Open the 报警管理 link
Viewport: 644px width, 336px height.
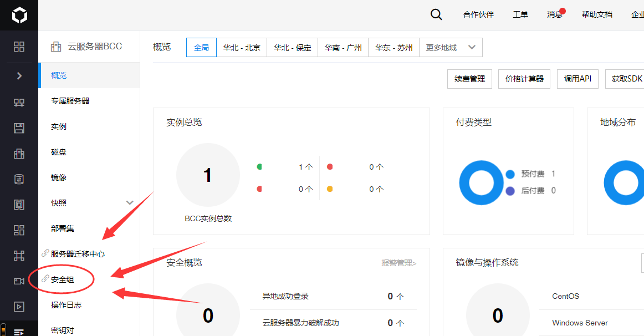[x=398, y=263]
